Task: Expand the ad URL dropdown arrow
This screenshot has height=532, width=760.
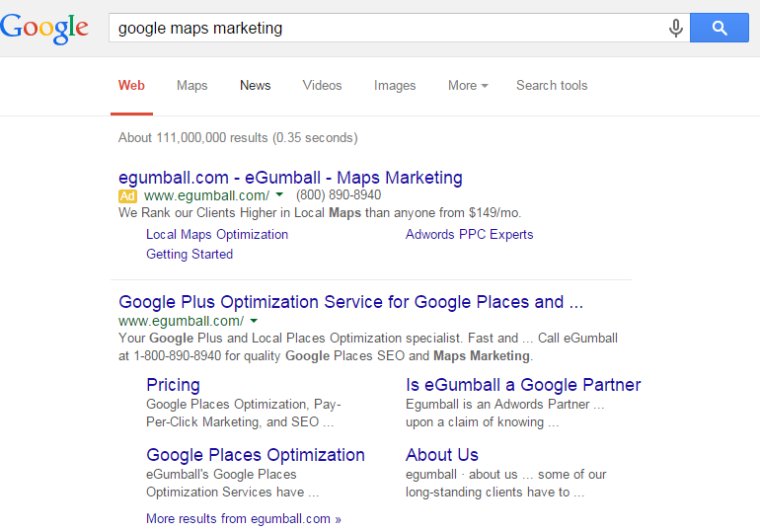Action: tap(279, 195)
